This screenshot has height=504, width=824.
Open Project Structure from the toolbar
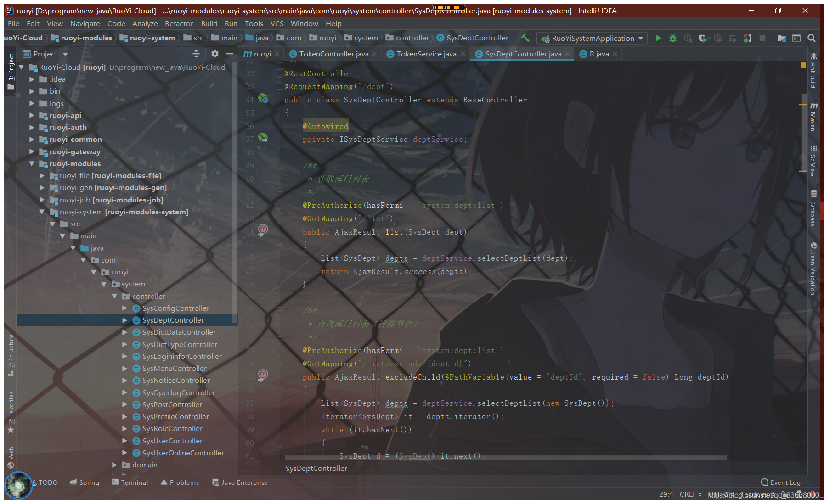[x=781, y=38]
